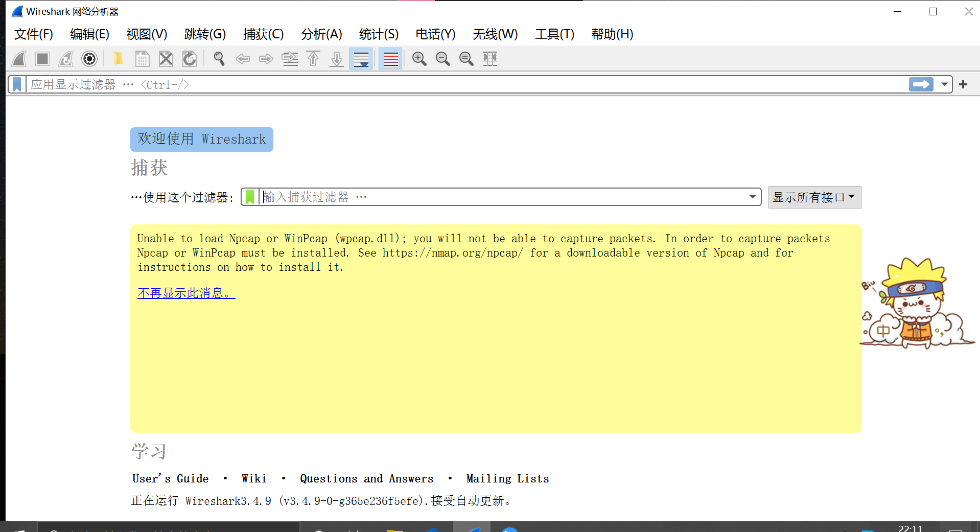Expand the capture filter history dropdown
Screen dimensions: 980x532
[752, 197]
